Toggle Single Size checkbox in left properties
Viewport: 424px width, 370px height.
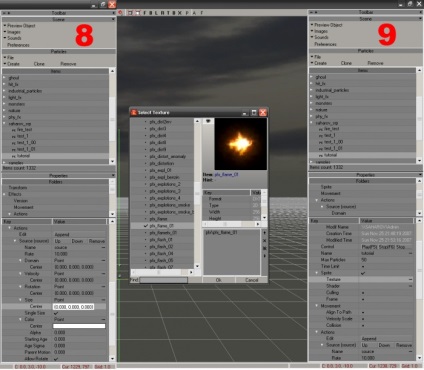[56, 313]
